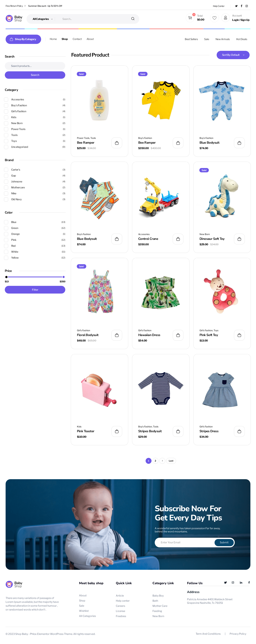Check the Boy's Fashion category checkbox
This screenshot has height=644, width=256.
6,105
